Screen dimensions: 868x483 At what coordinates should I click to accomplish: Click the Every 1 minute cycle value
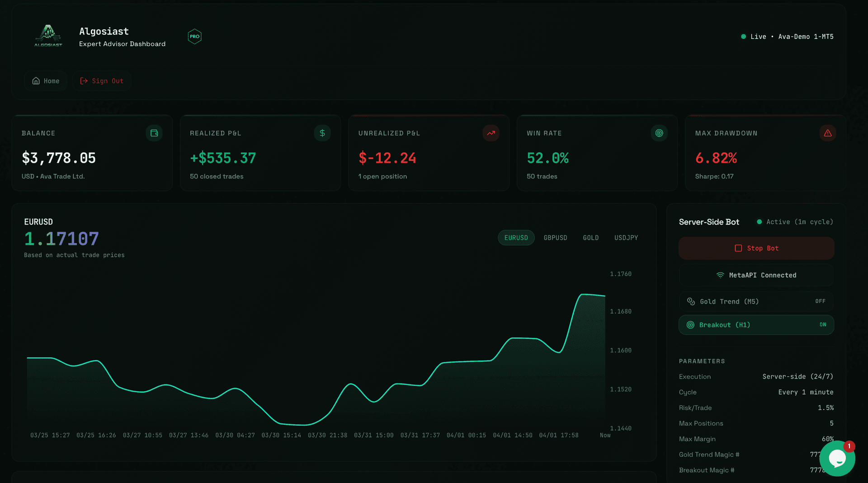click(806, 392)
